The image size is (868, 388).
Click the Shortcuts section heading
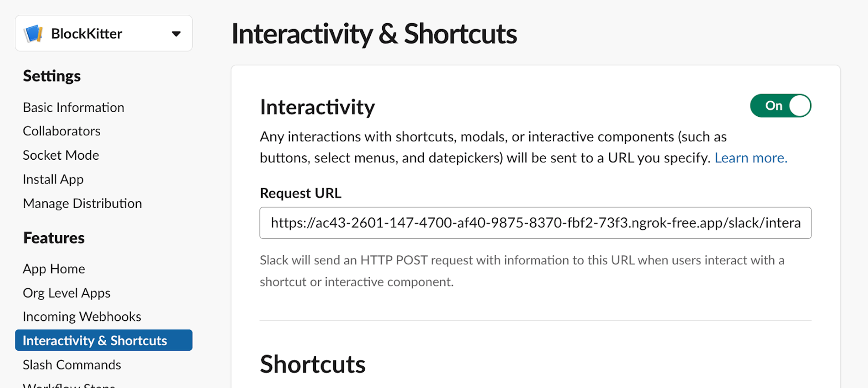pyautogui.click(x=312, y=363)
